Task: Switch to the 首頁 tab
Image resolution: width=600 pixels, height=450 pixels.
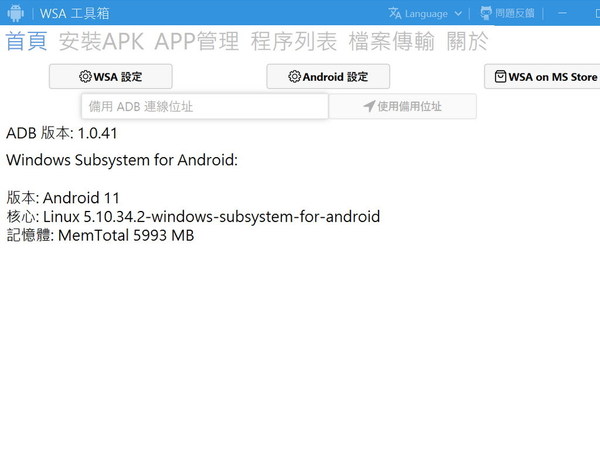Action: [26, 41]
